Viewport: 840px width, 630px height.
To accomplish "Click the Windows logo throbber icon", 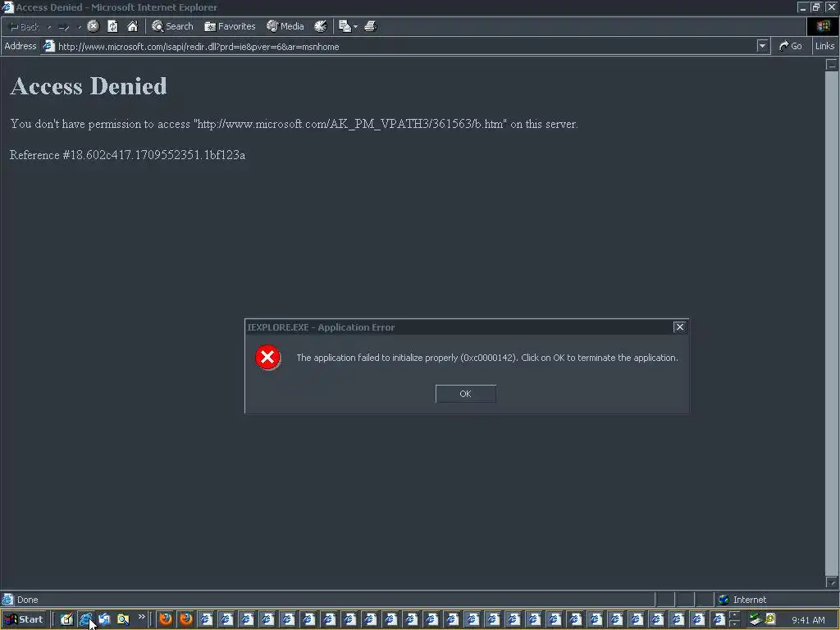I will point(822,26).
